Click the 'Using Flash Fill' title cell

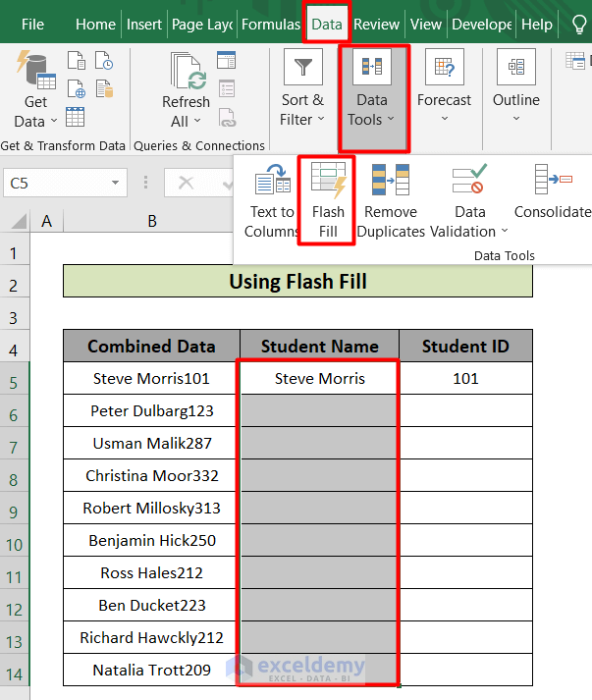click(x=297, y=281)
